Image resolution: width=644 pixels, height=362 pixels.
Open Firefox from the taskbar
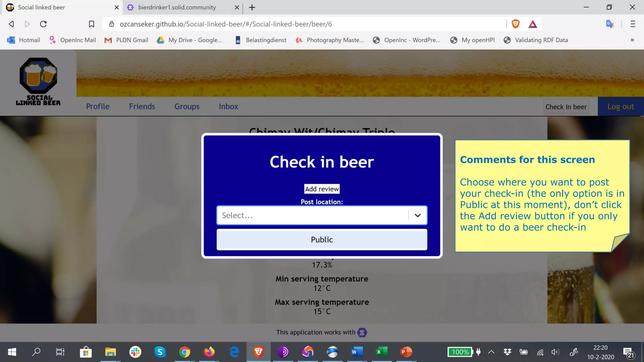point(209,352)
